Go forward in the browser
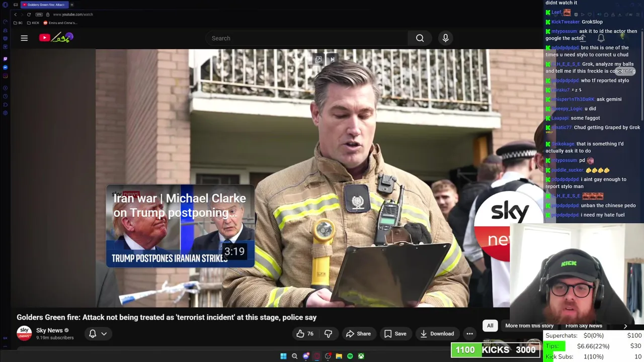The image size is (644, 362). pyautogui.click(x=22, y=14)
